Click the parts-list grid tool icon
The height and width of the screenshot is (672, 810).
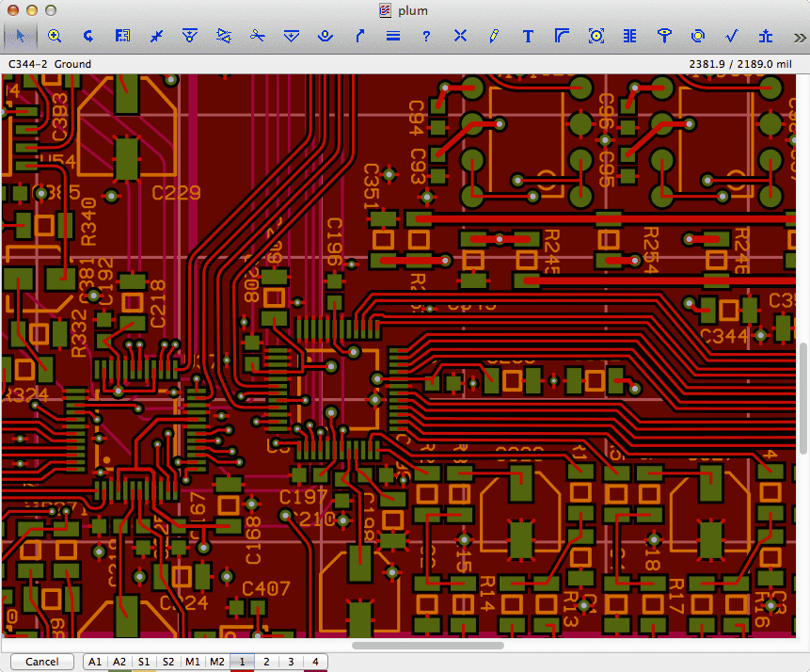point(122,36)
